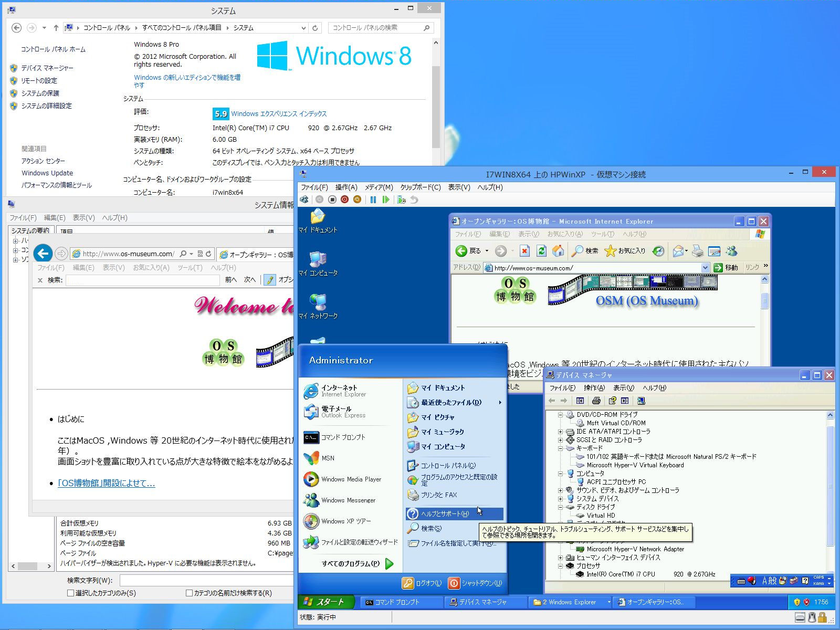The height and width of the screenshot is (630, 840).
Task: Click back arrow in Windows 8 IE
Action: pos(43,254)
